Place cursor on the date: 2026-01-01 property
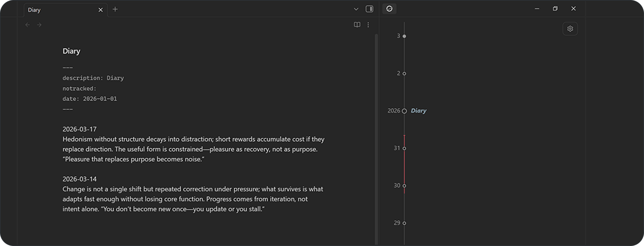The image size is (644, 246). pyautogui.click(x=90, y=99)
